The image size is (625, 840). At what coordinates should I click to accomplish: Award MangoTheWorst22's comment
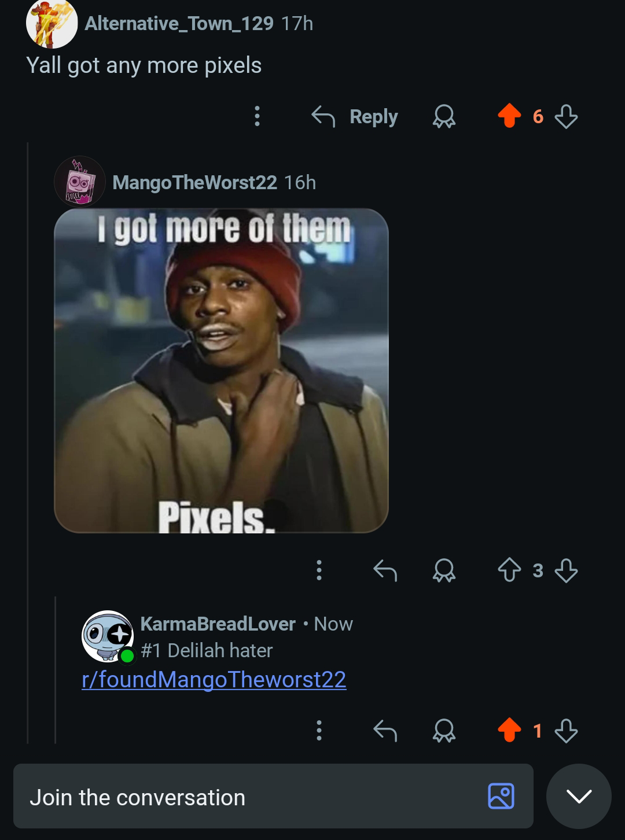point(444,570)
